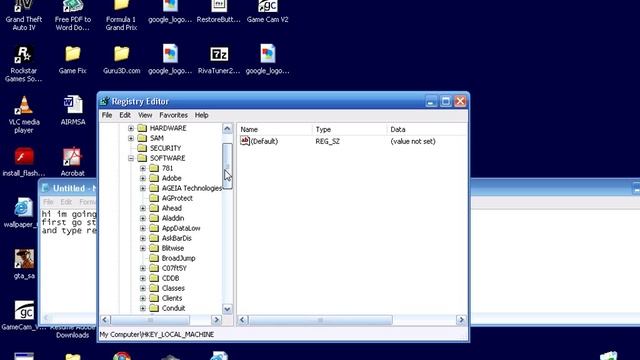Expand the CDDB key

[143, 278]
